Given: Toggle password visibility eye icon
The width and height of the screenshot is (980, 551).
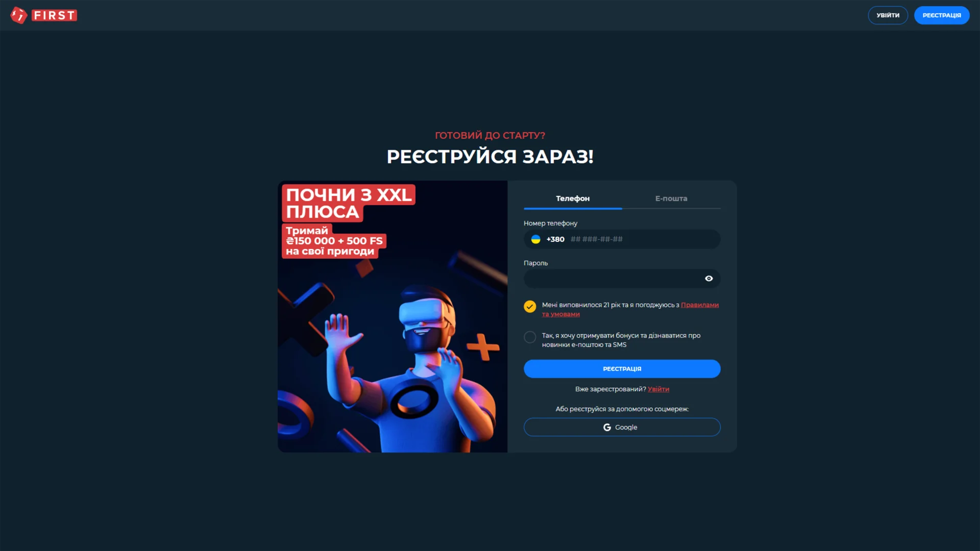Looking at the screenshot, I should click(x=708, y=279).
